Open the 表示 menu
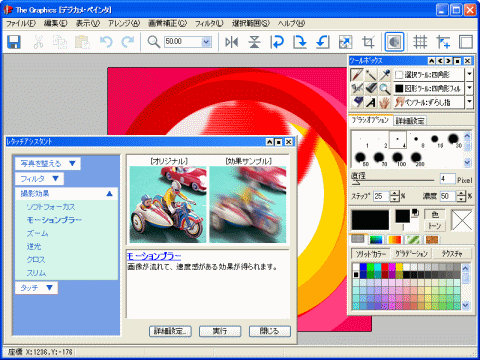The width and height of the screenshot is (480, 360). (x=88, y=23)
